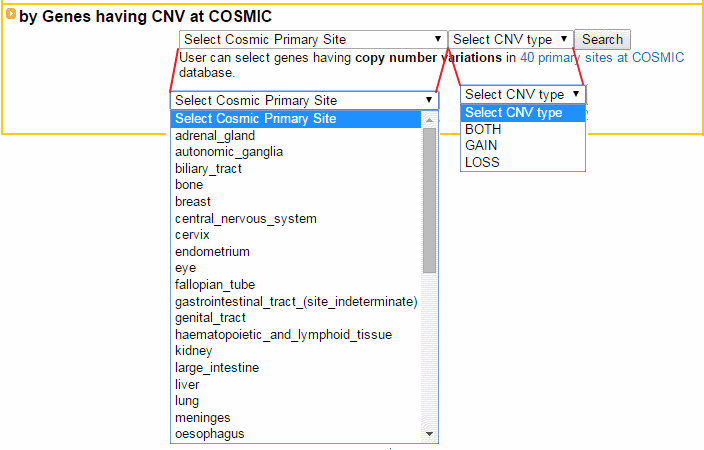This screenshot has width=704, height=450.
Task: Pick breast in the primary site list
Action: [x=295, y=202]
